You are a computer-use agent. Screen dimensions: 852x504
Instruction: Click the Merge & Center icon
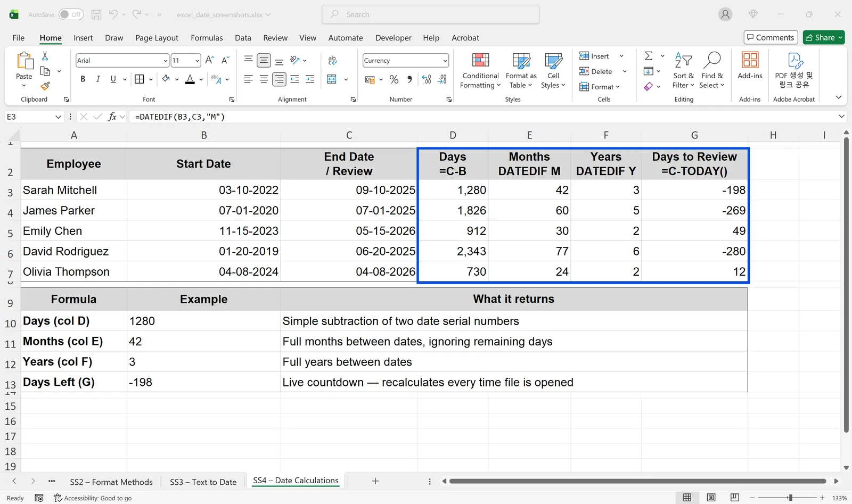[332, 79]
